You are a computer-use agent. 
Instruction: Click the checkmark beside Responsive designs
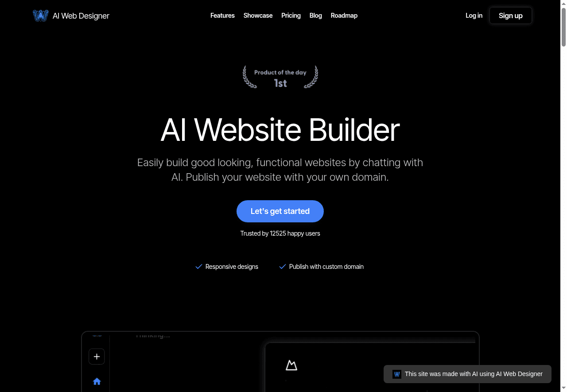(198, 266)
